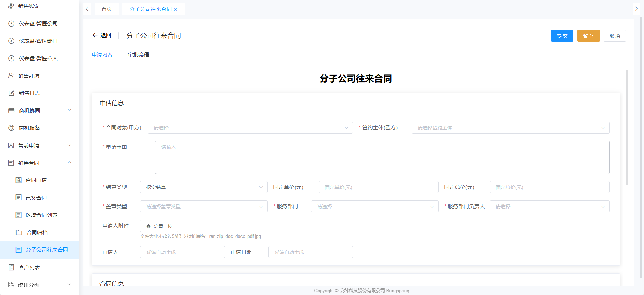Open the 签约主体(乙方) dropdown
Image resolution: width=644 pixels, height=295 pixels.
tap(510, 128)
